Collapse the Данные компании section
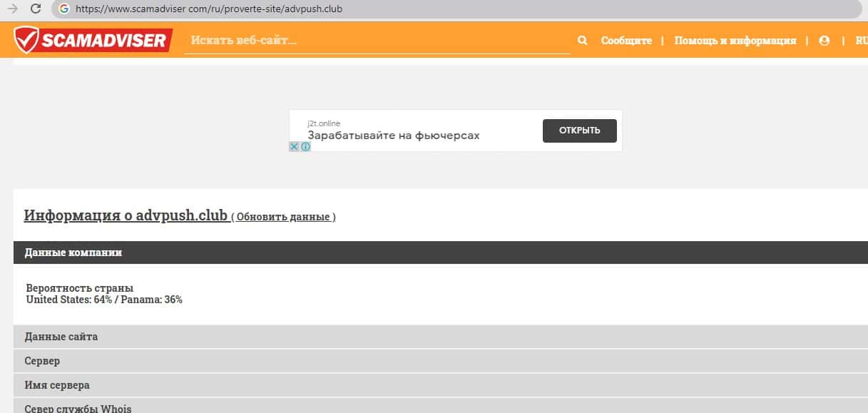 click(440, 253)
